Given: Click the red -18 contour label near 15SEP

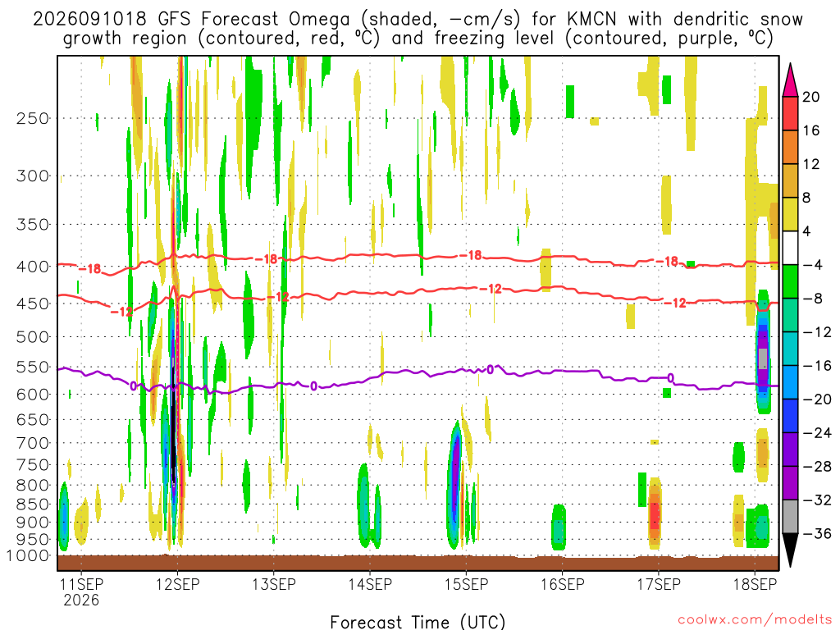Looking at the screenshot, I should [471, 256].
